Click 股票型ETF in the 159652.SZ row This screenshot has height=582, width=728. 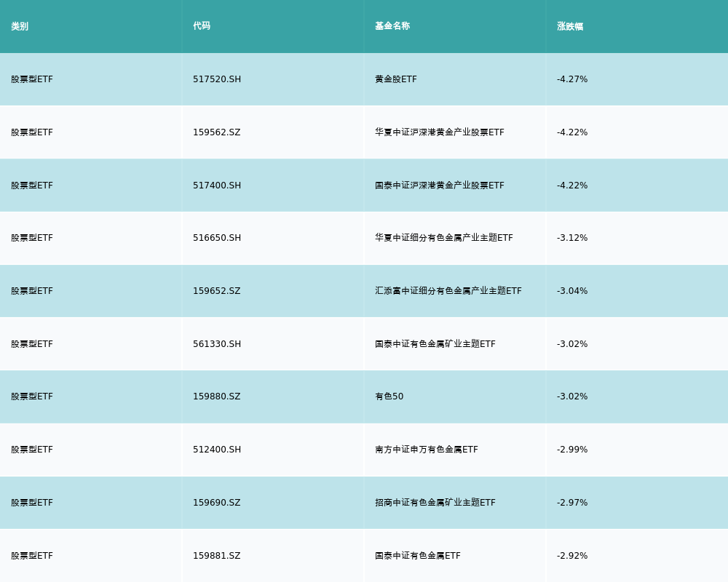(32, 291)
